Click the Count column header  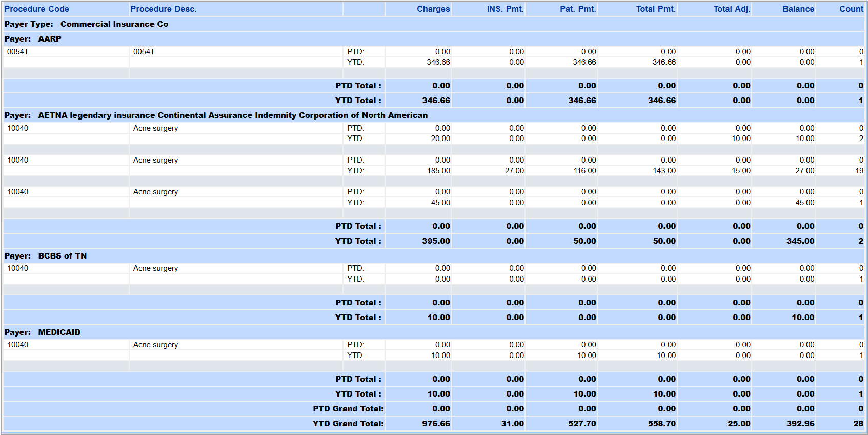851,9
